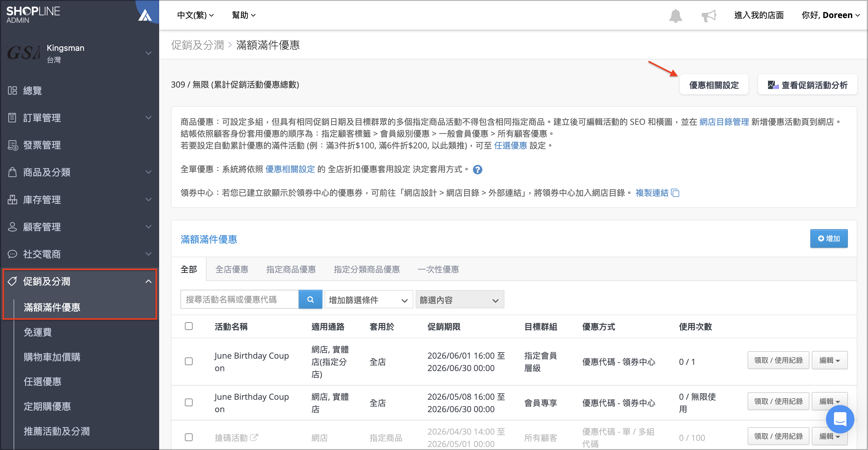
Task: Click the 發票管理 invoice icon
Action: coord(12,145)
